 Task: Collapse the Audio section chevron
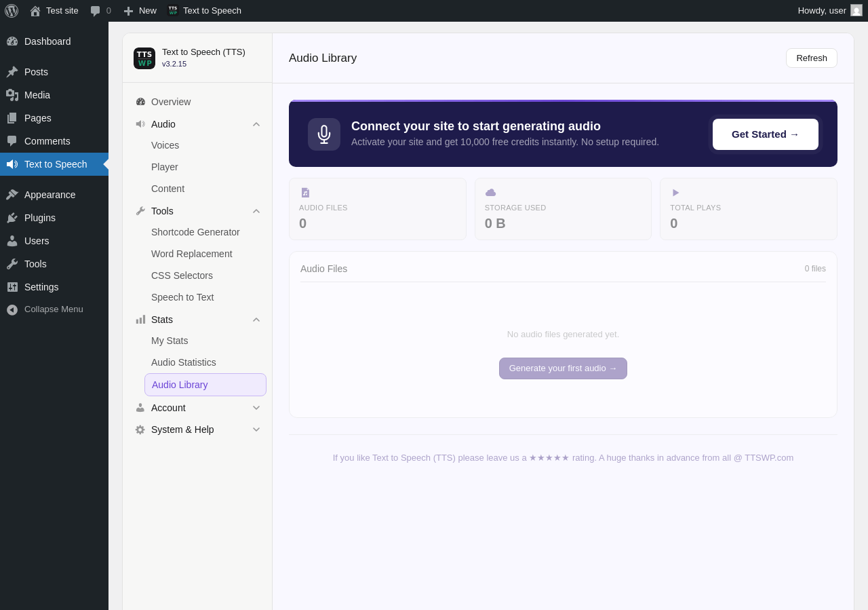click(x=256, y=124)
